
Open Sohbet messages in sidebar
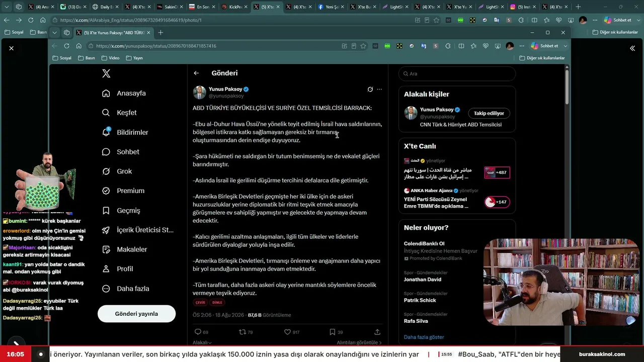[121, 152]
